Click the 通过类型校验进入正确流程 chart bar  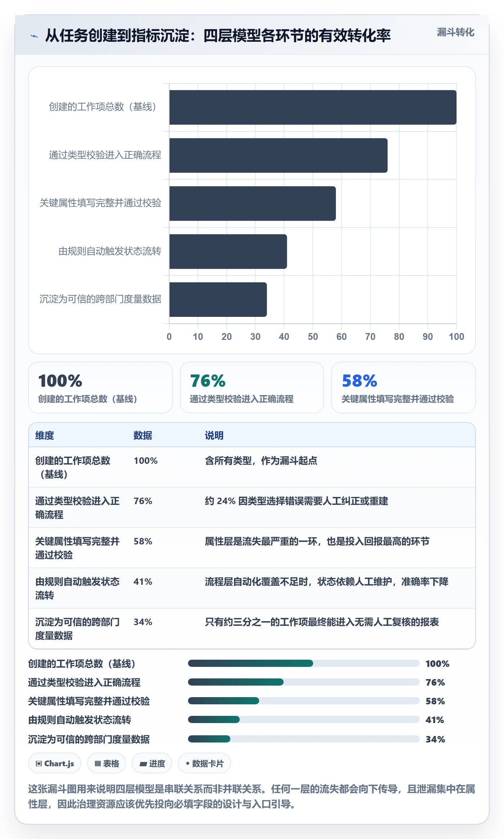[x=278, y=156]
